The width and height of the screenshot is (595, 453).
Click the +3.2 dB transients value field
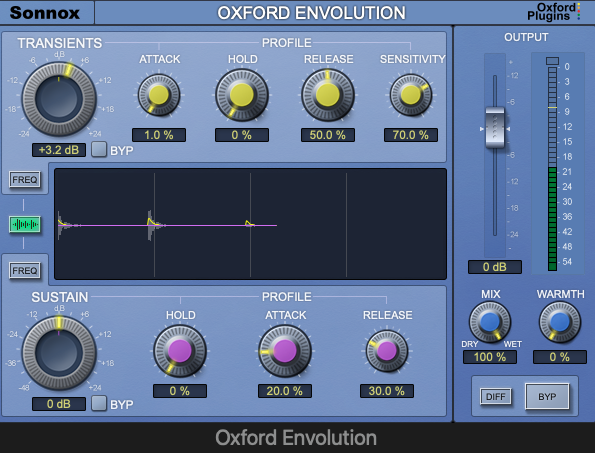coord(59,150)
